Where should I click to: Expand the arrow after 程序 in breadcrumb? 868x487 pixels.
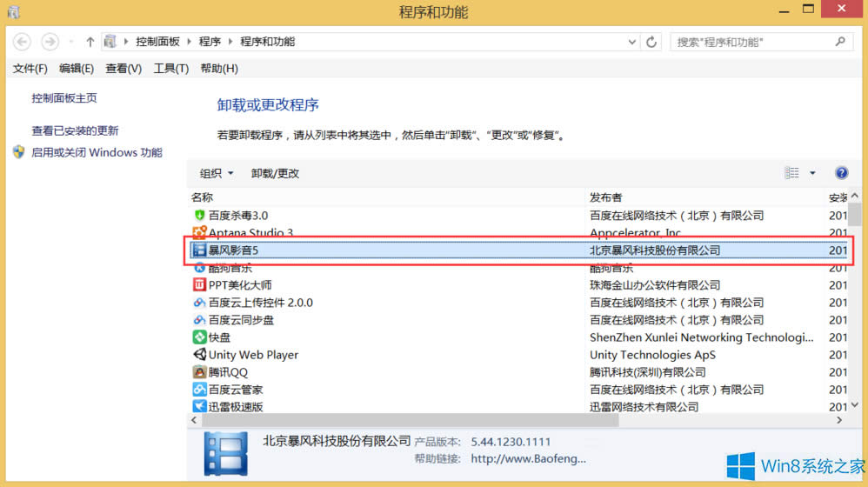[230, 42]
